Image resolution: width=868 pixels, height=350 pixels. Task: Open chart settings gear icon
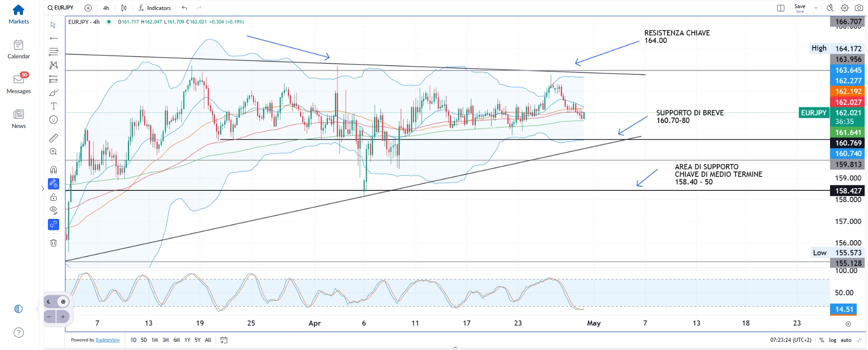[845, 8]
